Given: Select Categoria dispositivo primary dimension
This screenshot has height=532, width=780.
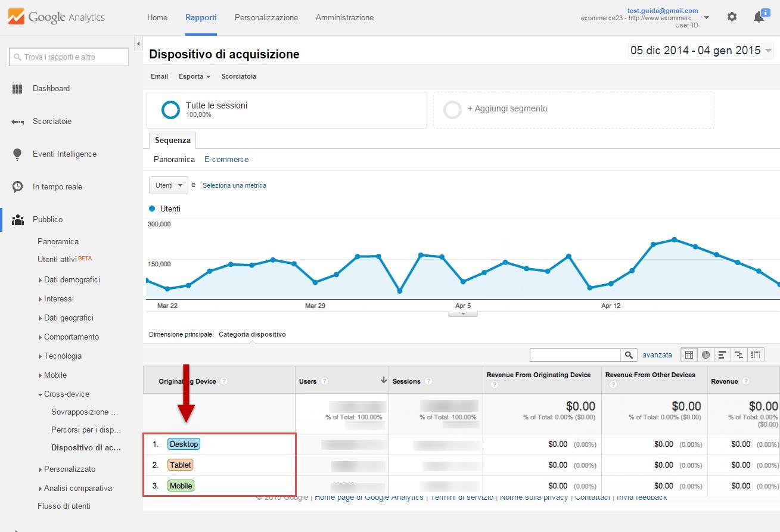Looking at the screenshot, I should (252, 335).
